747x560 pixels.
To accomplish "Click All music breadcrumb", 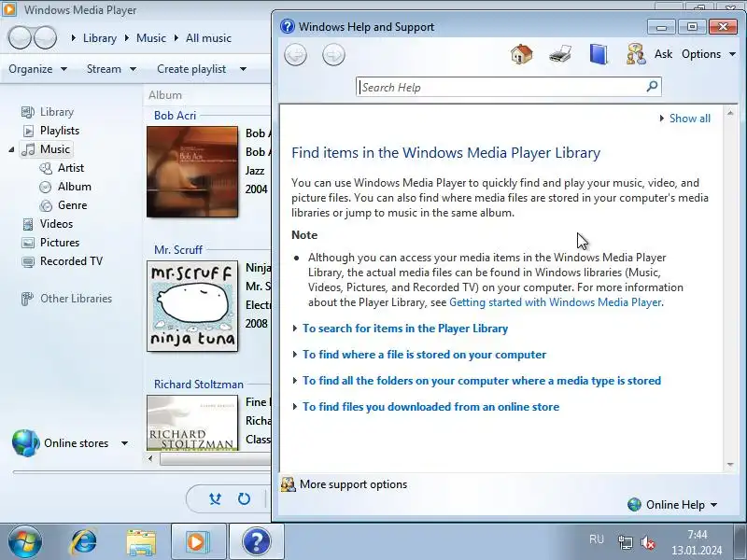I will point(208,38).
